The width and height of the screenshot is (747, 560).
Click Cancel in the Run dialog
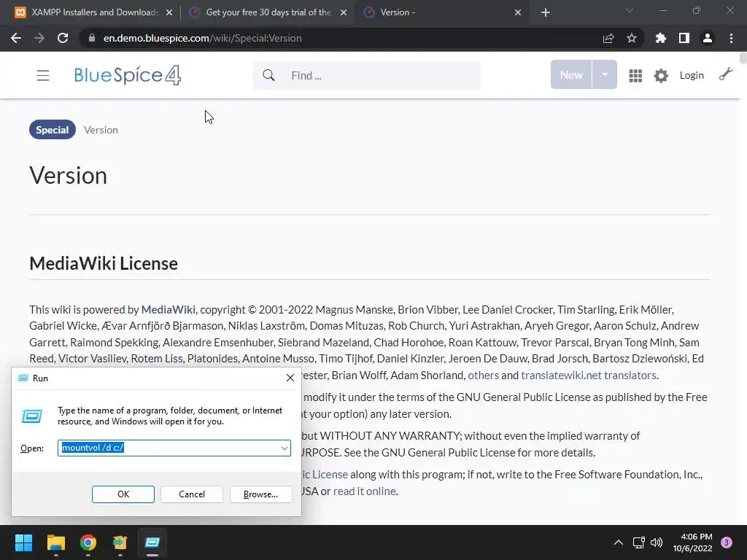pos(192,494)
